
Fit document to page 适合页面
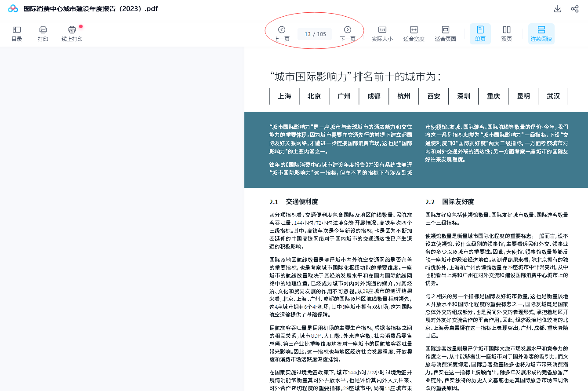pyautogui.click(x=445, y=33)
